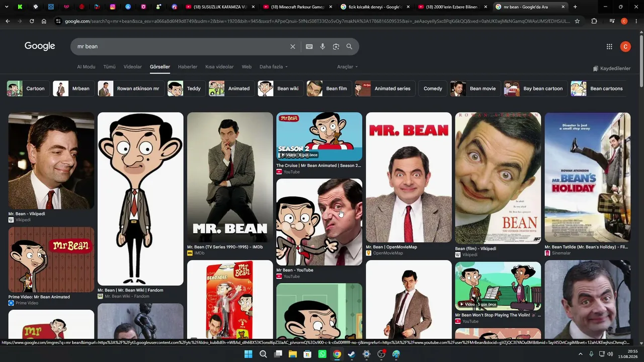The image size is (644, 362).
Task: Reload the current page
Action: tap(32, 21)
